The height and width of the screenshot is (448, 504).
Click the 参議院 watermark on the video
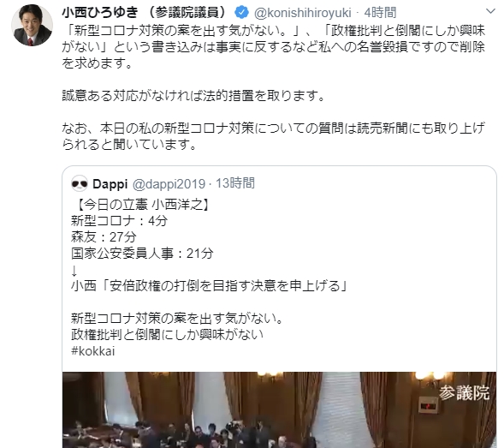coord(464,393)
